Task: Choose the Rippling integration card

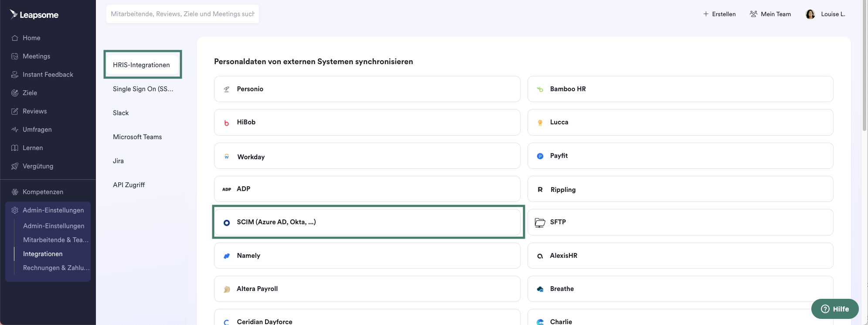Action: [680, 189]
